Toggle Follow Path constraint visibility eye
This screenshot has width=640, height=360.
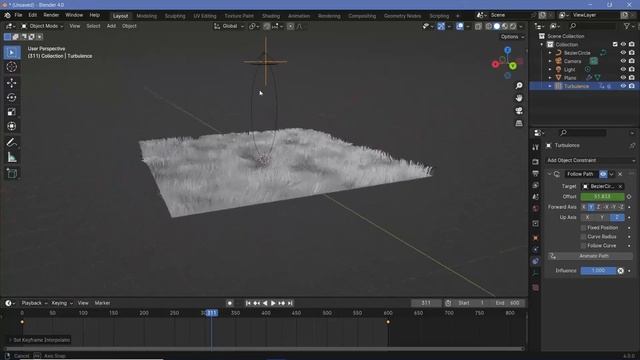click(x=603, y=174)
